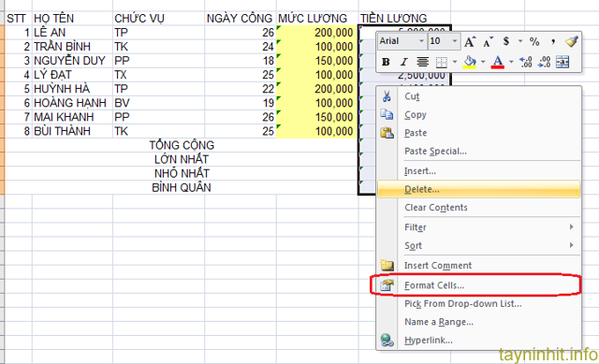Click Increase Decimal icon
Image resolution: width=599 pixels, height=364 pixels.
[x=526, y=62]
